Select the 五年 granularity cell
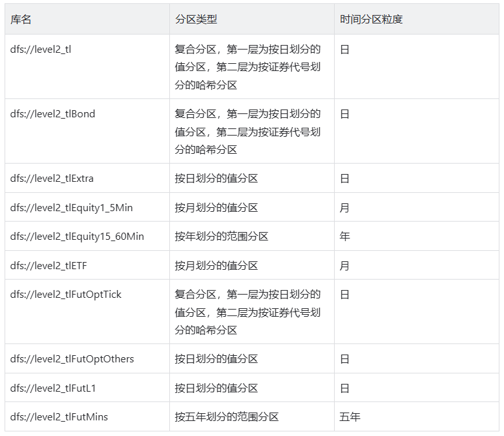The height and width of the screenshot is (436, 504). [350, 417]
